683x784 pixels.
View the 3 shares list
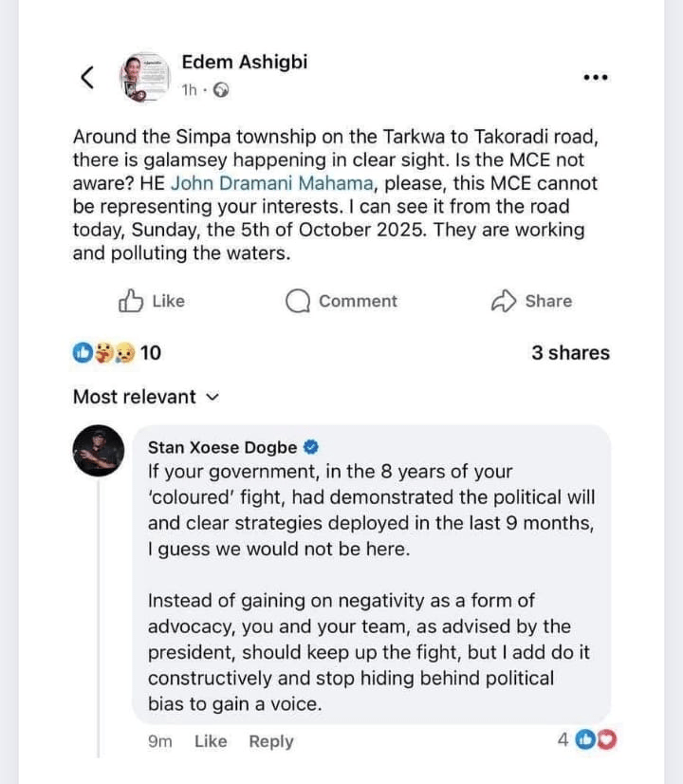570,353
